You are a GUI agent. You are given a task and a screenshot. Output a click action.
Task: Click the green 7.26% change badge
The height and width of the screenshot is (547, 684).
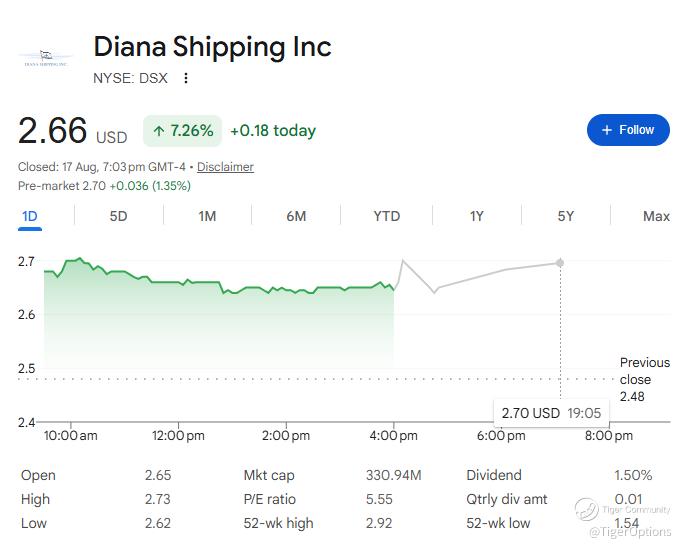182,130
